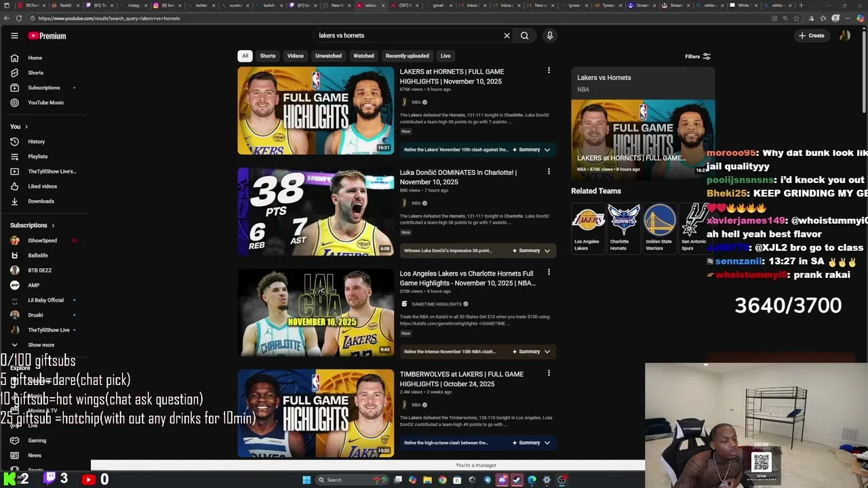Clear the search box with X

(507, 35)
